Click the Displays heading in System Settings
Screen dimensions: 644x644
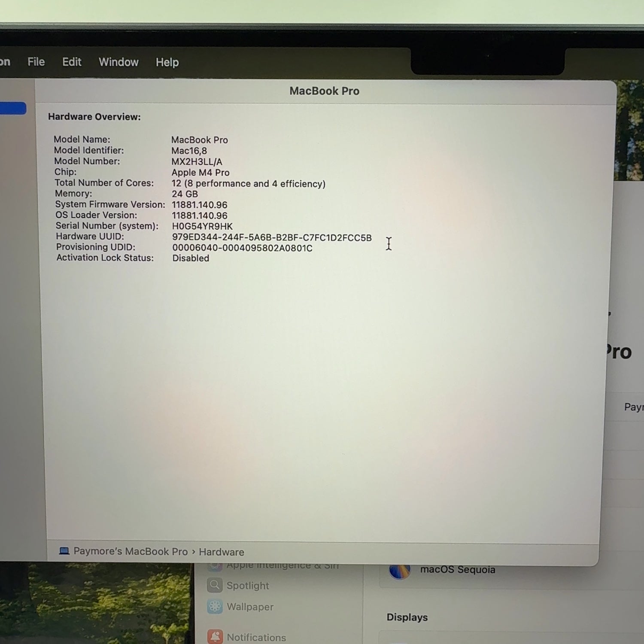coord(407,617)
